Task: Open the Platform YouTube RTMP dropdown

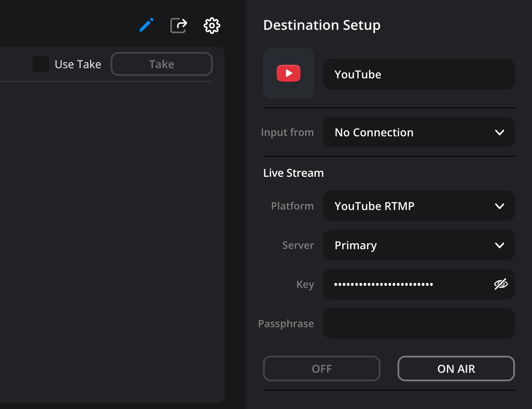Action: point(419,206)
